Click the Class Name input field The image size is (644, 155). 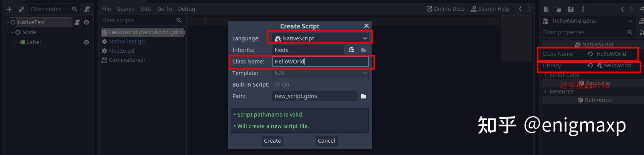click(320, 62)
